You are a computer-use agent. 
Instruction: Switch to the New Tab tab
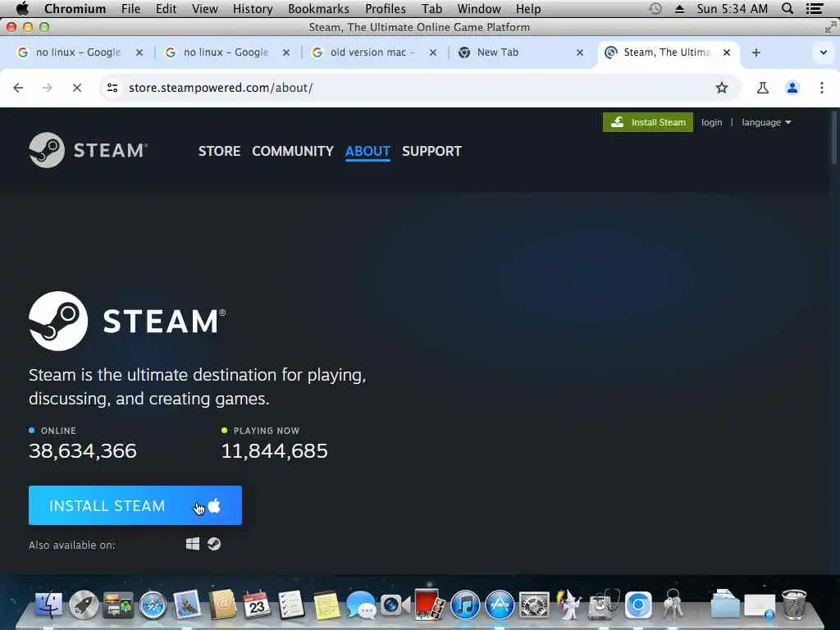(x=519, y=52)
